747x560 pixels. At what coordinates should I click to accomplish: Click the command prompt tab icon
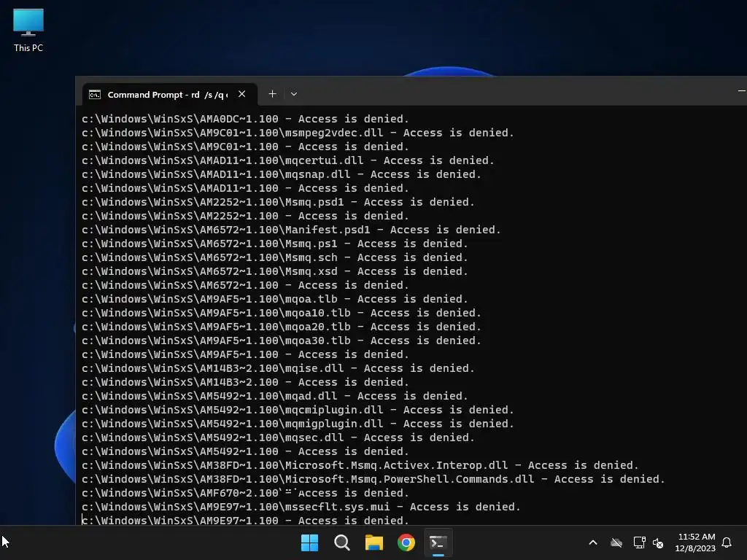coord(95,94)
